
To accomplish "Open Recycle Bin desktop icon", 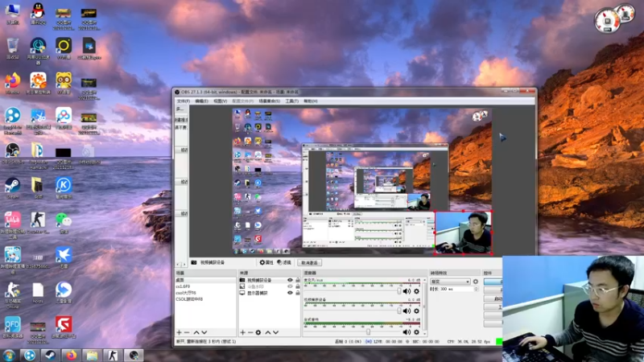I will [13, 48].
